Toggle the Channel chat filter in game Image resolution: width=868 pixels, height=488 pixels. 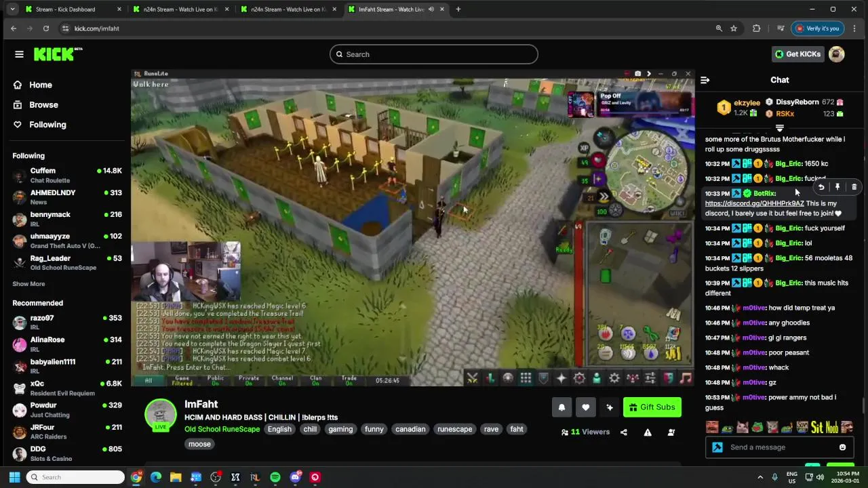point(282,380)
